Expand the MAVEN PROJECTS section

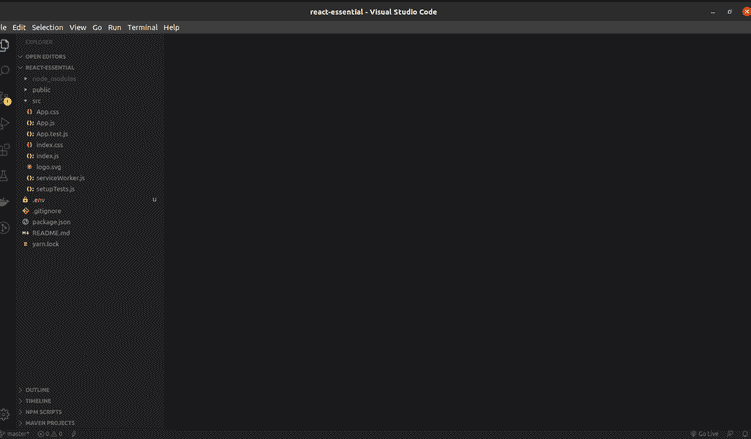click(x=90, y=423)
